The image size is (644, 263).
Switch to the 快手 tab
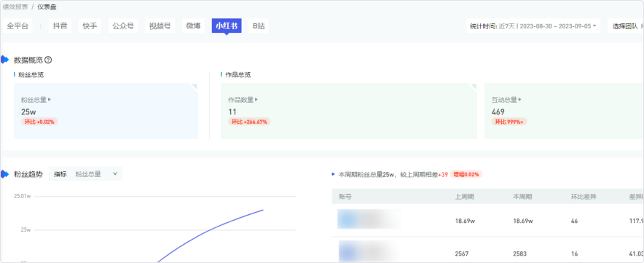(90, 26)
